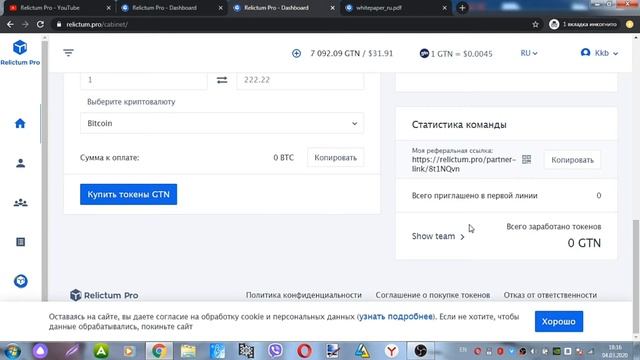
Task: Click the 7 092.09 GTN balance text
Action: (x=351, y=53)
